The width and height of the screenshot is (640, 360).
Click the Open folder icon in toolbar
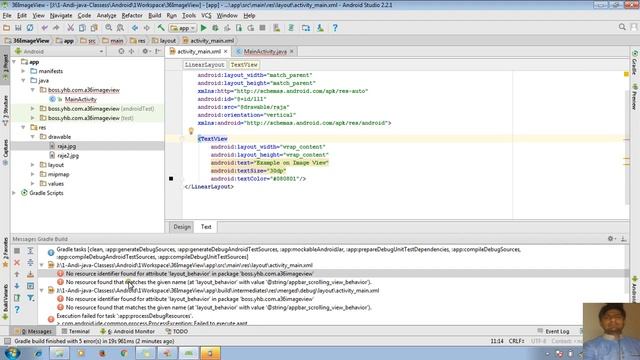click(6, 28)
